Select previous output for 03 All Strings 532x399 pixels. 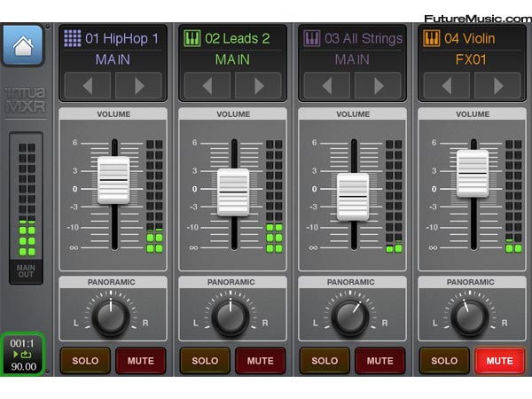326,86
